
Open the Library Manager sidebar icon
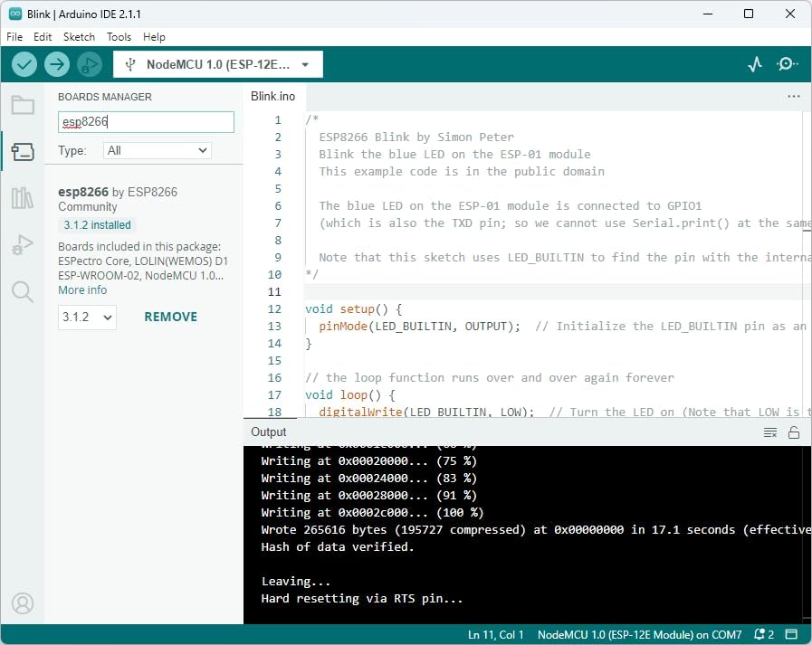[23, 198]
